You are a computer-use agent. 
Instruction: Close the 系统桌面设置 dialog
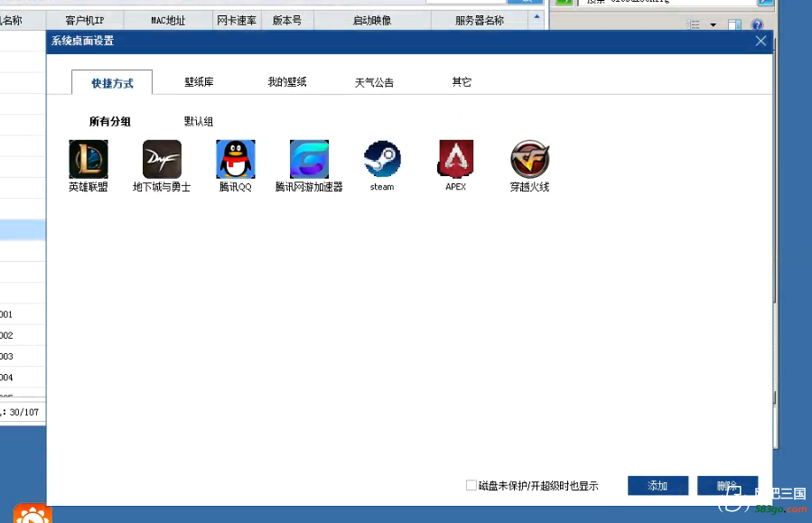click(x=761, y=41)
